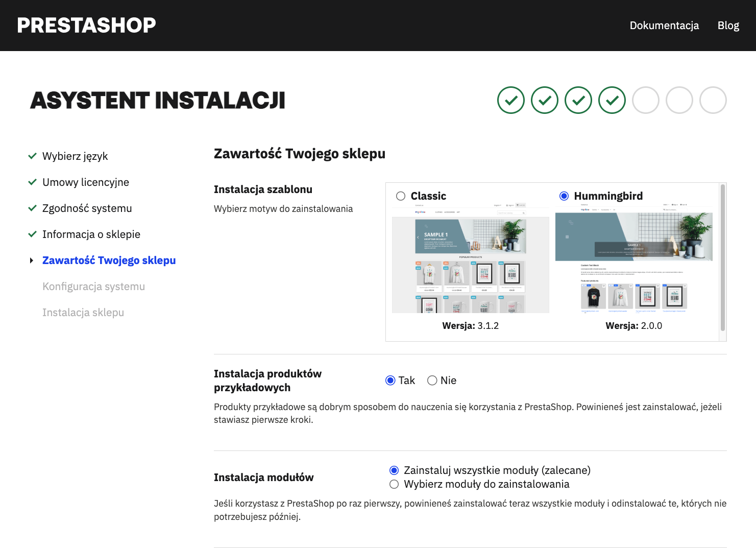Click the first completed step circle
This screenshot has width=756, height=548.
511,100
